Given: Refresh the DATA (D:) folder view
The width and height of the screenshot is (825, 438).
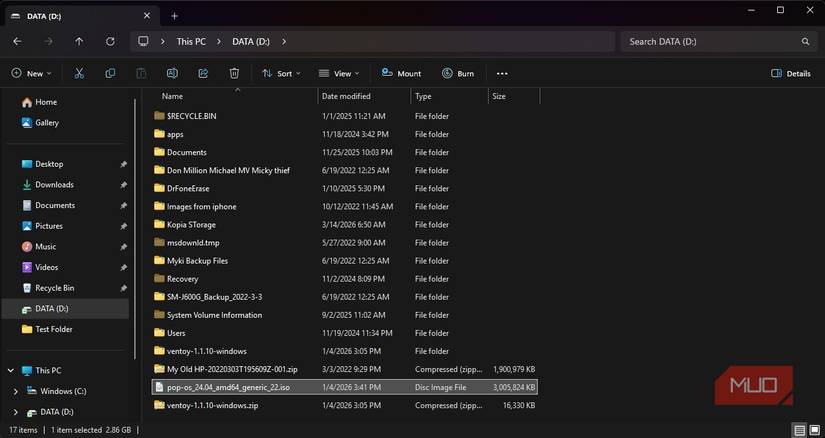Looking at the screenshot, I should (x=110, y=41).
